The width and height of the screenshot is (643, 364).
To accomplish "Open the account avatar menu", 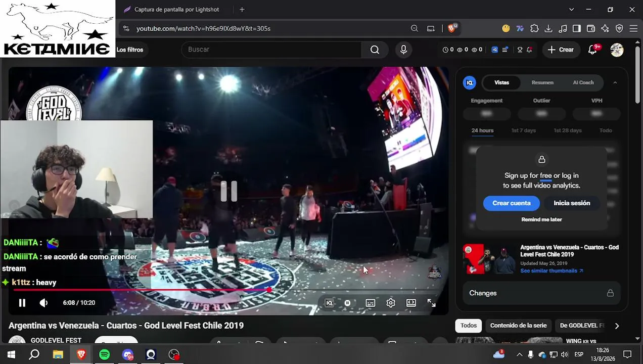I will pyautogui.click(x=617, y=50).
